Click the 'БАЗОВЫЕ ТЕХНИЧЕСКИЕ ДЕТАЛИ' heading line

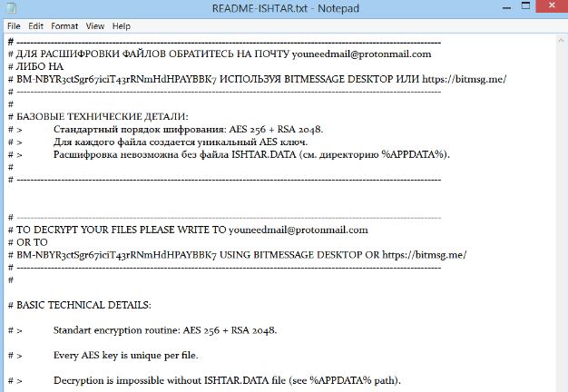point(103,116)
